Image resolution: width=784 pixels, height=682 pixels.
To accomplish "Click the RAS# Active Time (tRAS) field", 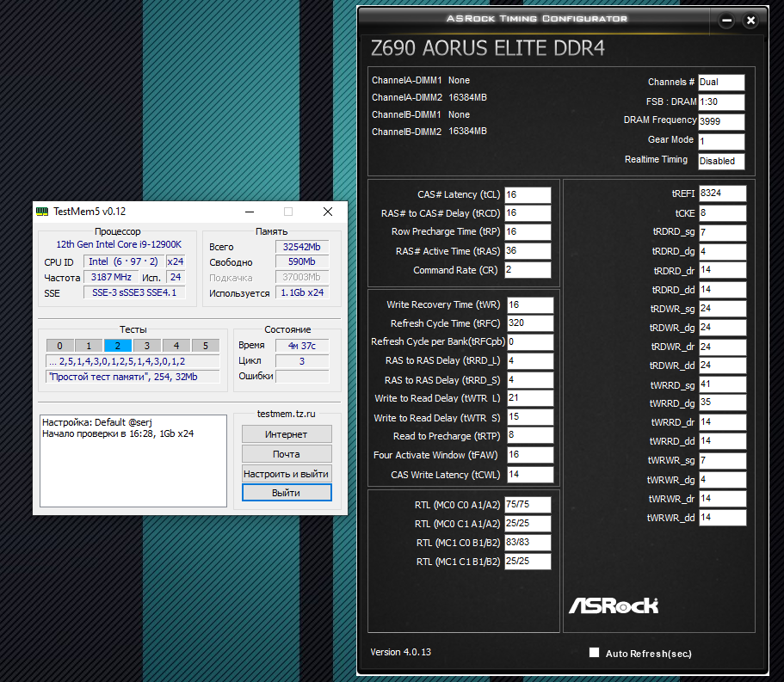I will (528, 251).
